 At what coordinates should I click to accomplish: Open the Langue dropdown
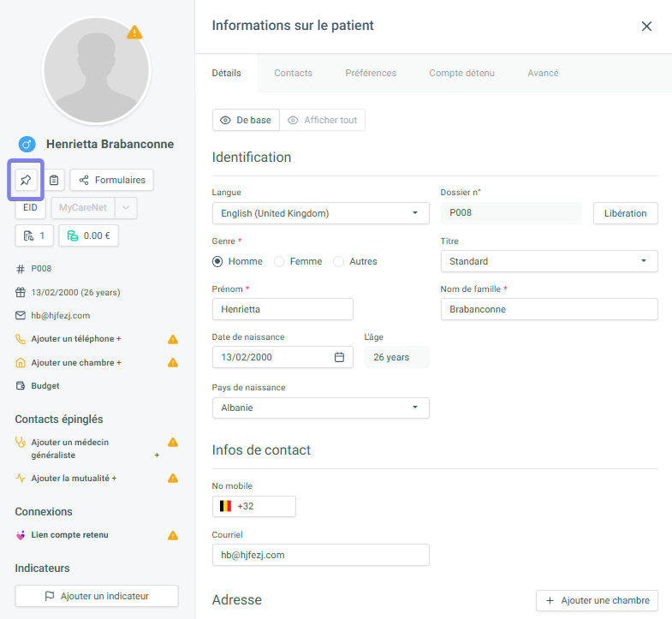(320, 213)
